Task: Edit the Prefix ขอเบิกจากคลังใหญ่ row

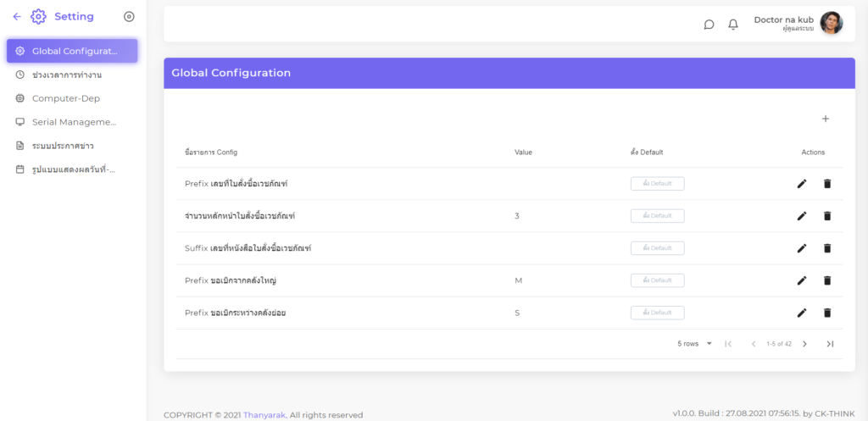Action: pos(802,280)
